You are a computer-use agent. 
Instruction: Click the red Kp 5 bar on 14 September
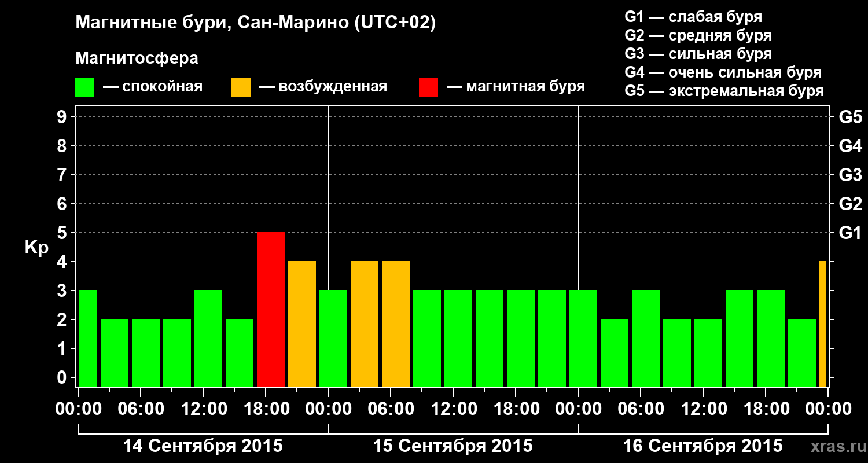click(271, 309)
